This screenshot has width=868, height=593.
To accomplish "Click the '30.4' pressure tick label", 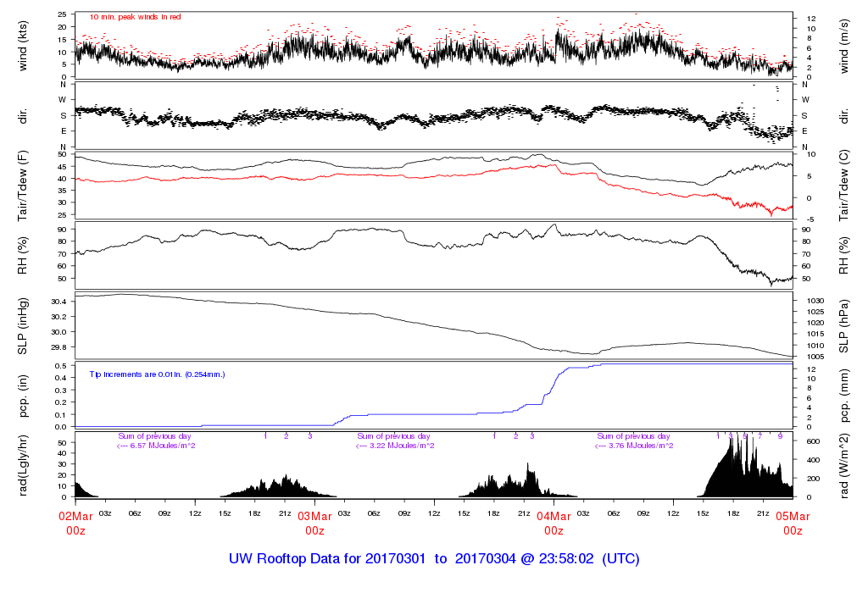I will [58, 302].
